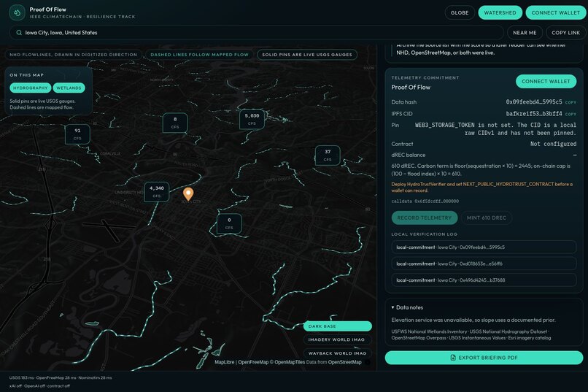
Task: Click the Copy Link button
Action: click(x=565, y=33)
